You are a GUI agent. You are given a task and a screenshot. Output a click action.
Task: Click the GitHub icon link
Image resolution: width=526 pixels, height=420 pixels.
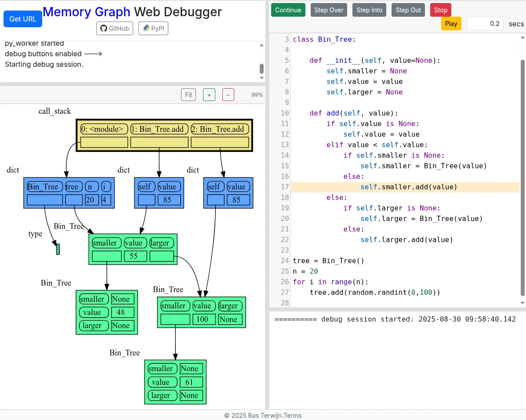(x=114, y=29)
